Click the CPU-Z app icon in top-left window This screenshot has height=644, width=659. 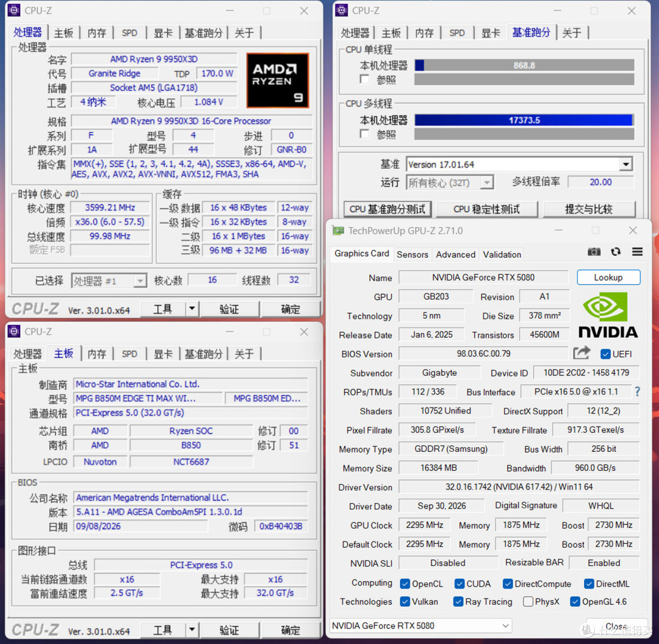pos(14,10)
